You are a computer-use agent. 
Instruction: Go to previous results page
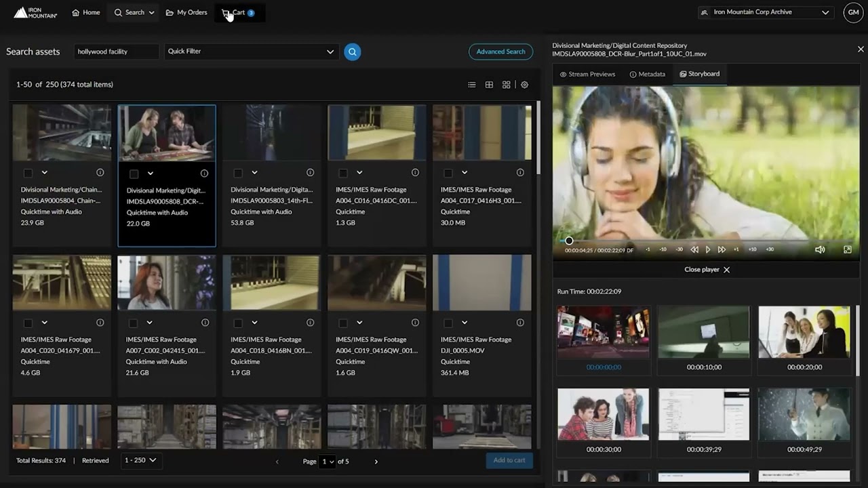(277, 462)
